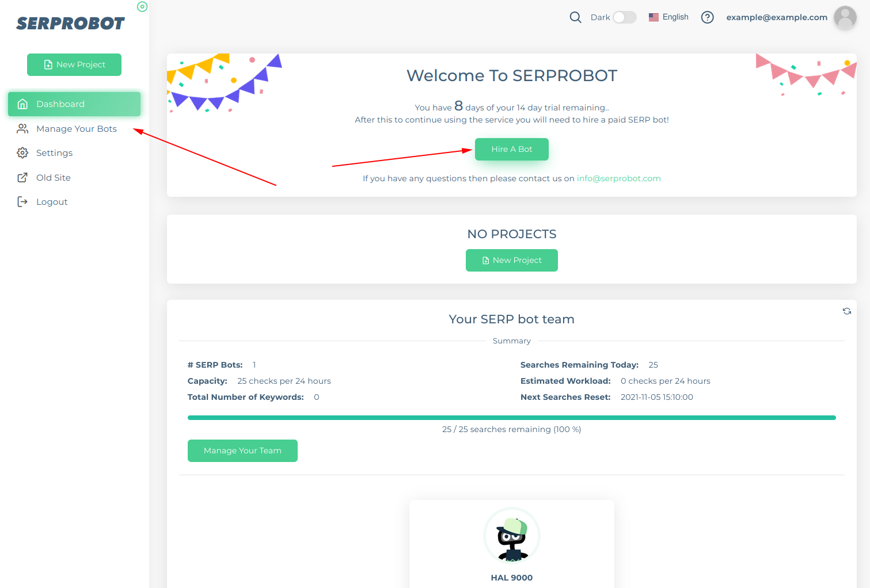Click the Dashboard home icon
This screenshot has height=588, width=870.
click(22, 104)
